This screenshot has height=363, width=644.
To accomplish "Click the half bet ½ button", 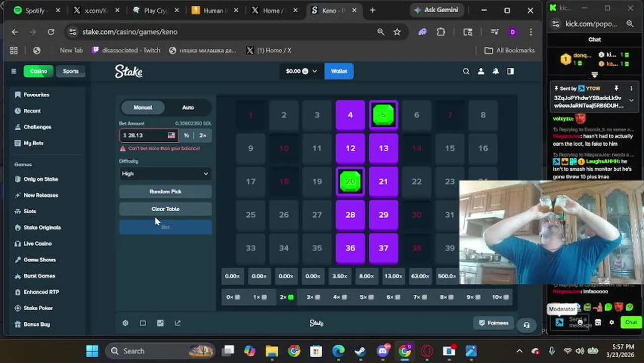I will click(186, 135).
